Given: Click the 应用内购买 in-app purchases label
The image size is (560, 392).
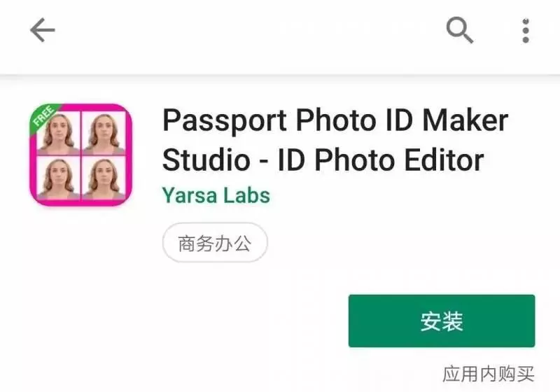Looking at the screenshot, I should pos(488,374).
